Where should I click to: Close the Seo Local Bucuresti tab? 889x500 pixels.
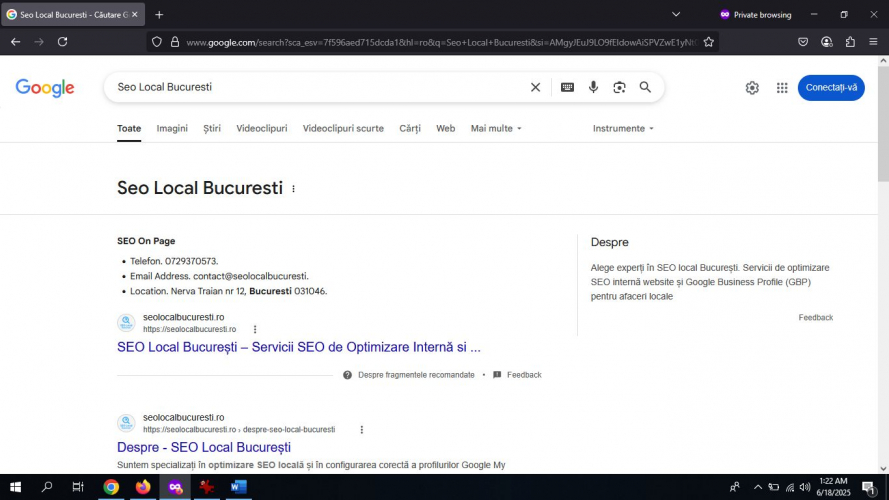[135, 15]
